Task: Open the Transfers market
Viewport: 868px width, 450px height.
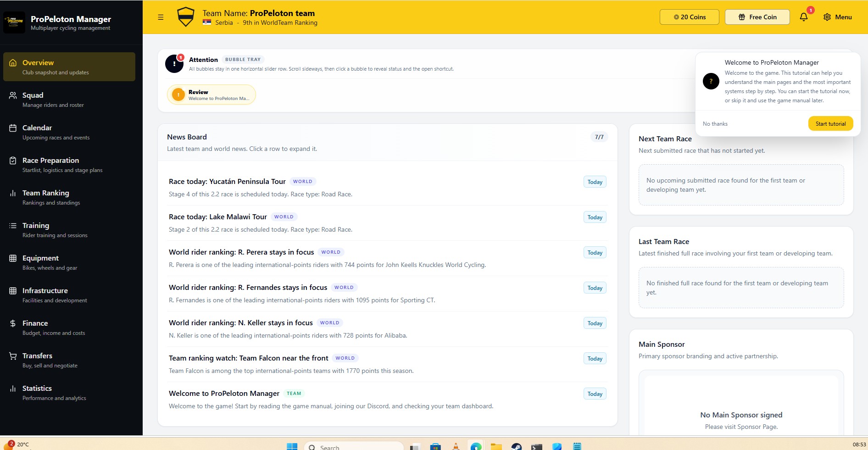Action: pyautogui.click(x=69, y=360)
